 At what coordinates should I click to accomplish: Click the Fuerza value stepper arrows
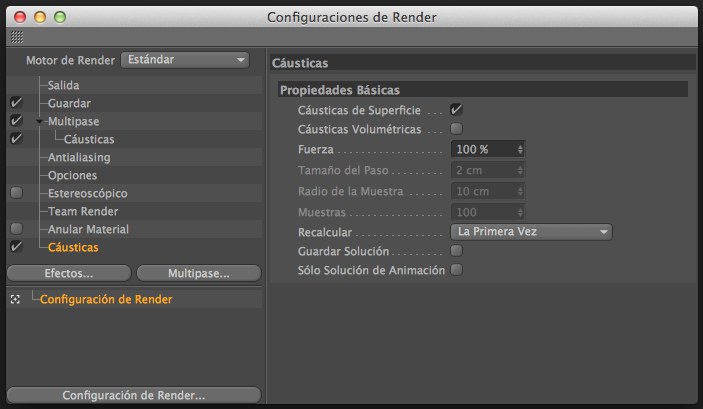pos(520,149)
